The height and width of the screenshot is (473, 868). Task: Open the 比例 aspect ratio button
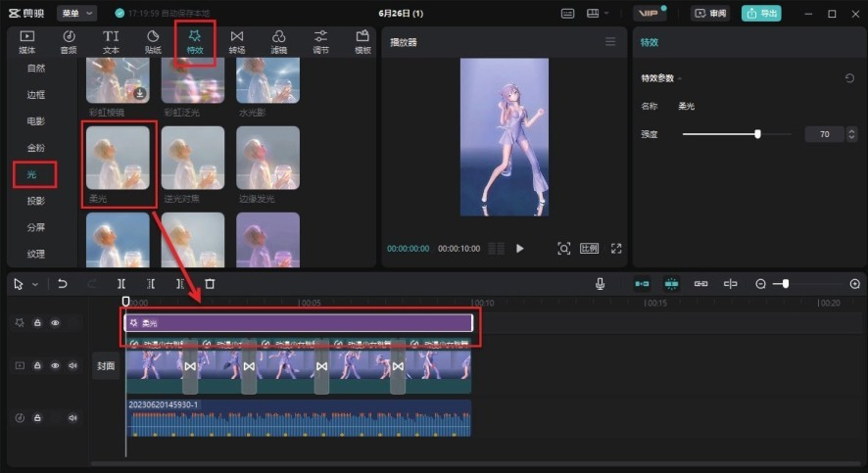tap(589, 249)
